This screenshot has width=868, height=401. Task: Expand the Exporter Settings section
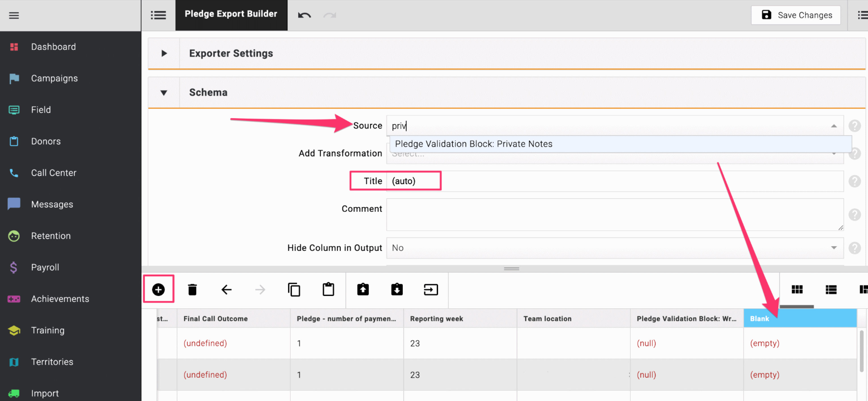pyautogui.click(x=164, y=53)
